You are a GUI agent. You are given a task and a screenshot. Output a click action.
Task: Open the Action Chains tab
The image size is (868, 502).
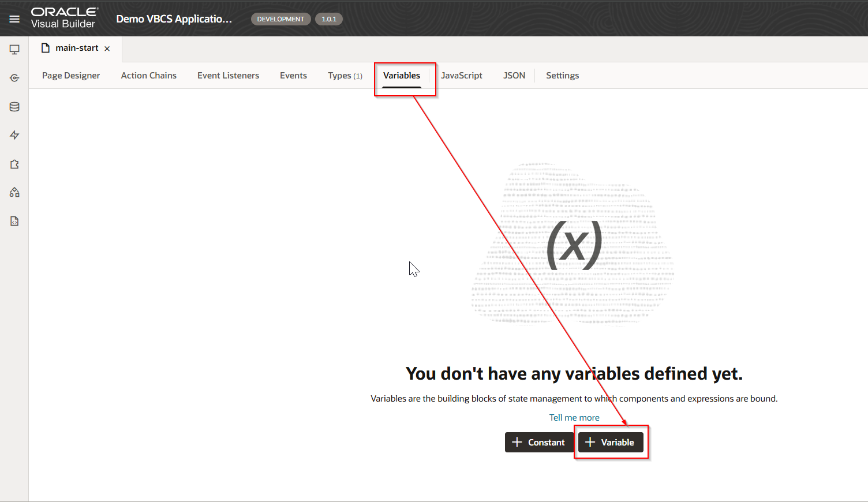coord(149,76)
